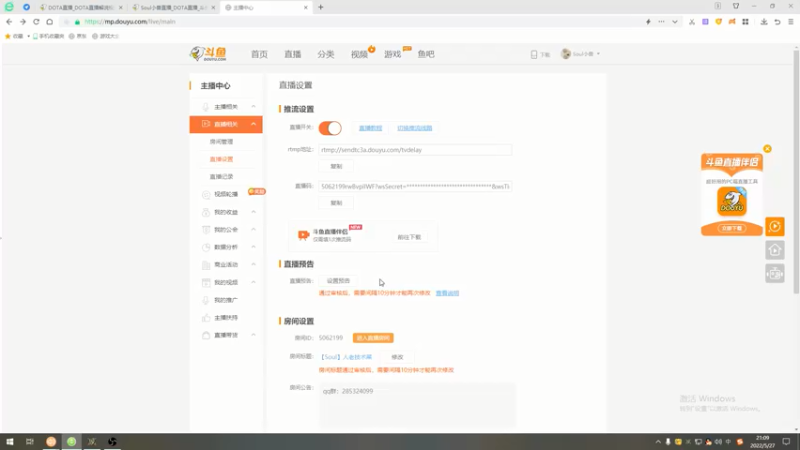Click 前往下载 button in 直播伴侣 card
This screenshot has width=800, height=450.
409,237
